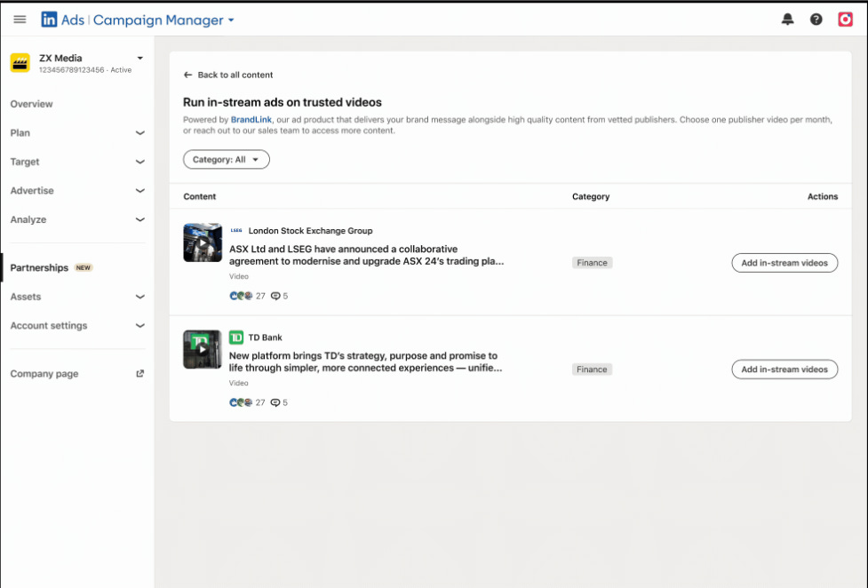Click the London Stock Exchange Group publisher name
The image size is (868, 588).
(311, 231)
